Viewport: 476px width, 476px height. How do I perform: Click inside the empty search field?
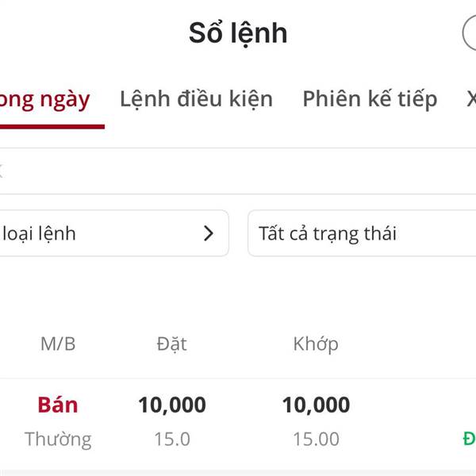coord(238,171)
